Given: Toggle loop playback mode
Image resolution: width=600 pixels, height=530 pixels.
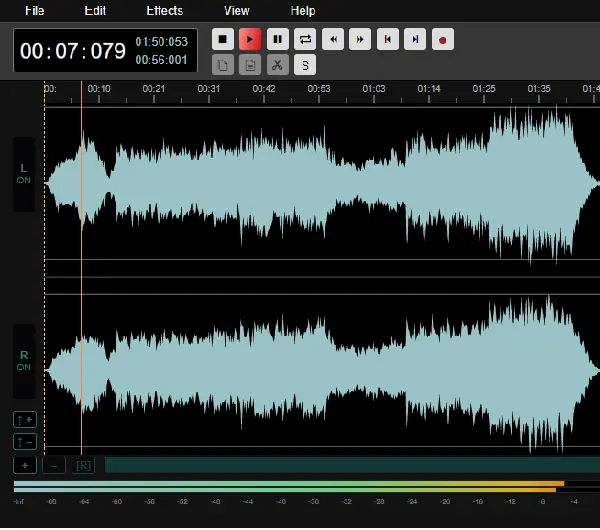Looking at the screenshot, I should click(305, 39).
